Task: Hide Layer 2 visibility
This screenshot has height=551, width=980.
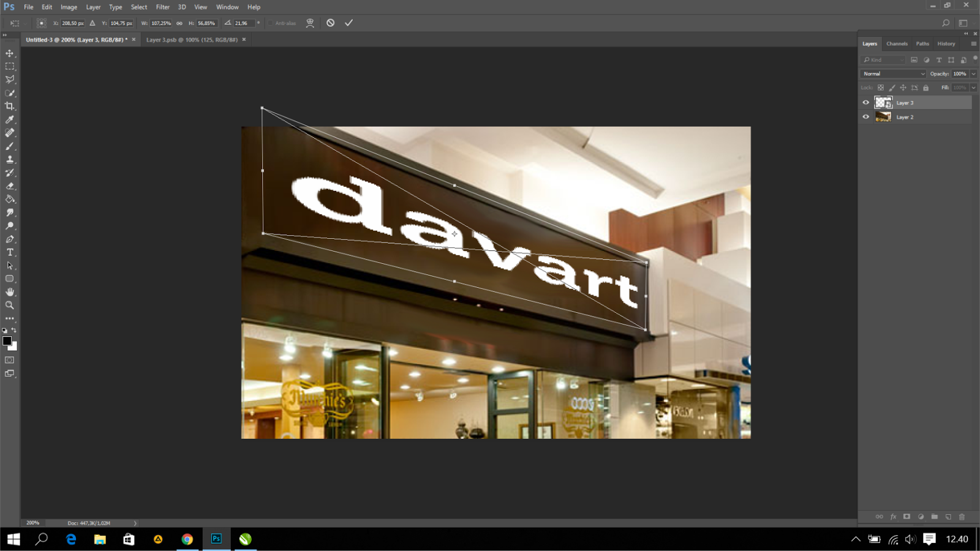Action: 865,116
